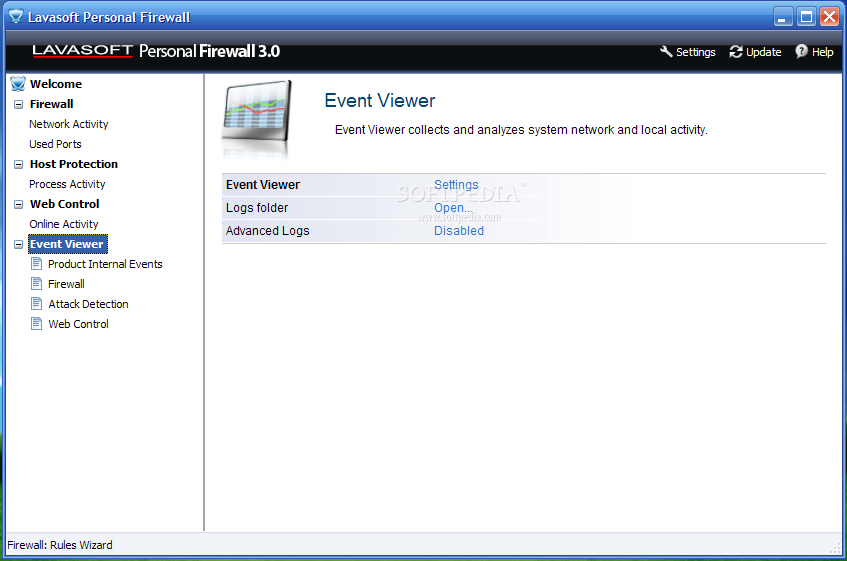Click the window resize grip in corner
Screen dimensions: 847x561
(835, 548)
